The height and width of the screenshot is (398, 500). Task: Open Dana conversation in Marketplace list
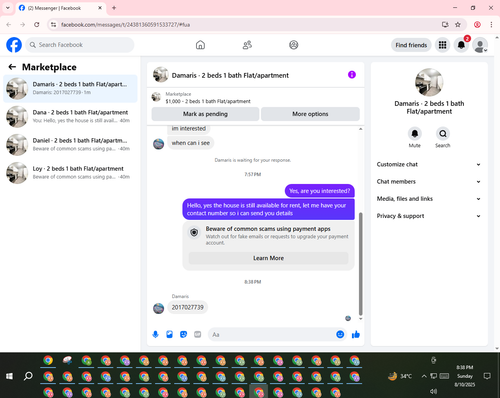click(70, 116)
